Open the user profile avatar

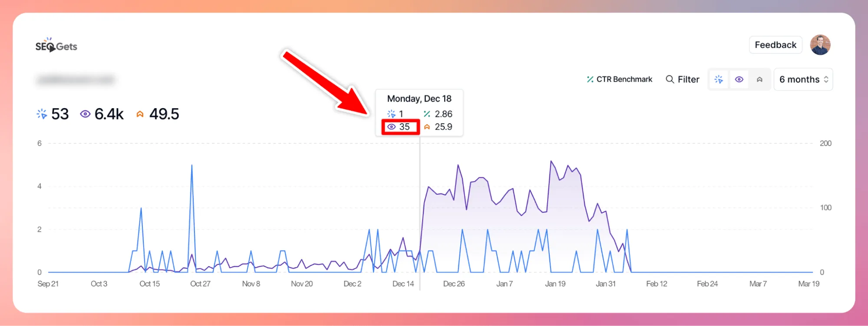tap(820, 45)
